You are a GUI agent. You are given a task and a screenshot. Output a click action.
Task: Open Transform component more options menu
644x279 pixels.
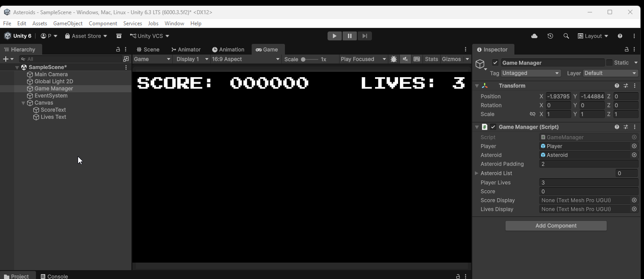pyautogui.click(x=635, y=86)
